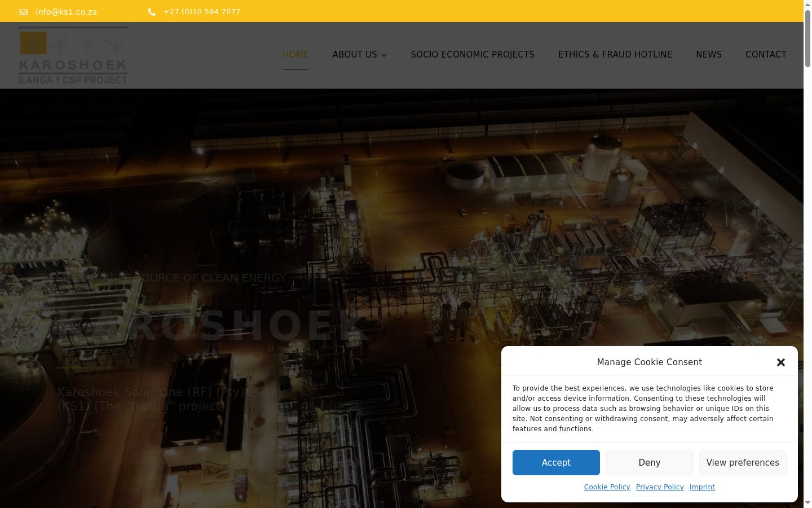Open the Imprint link

tap(702, 487)
